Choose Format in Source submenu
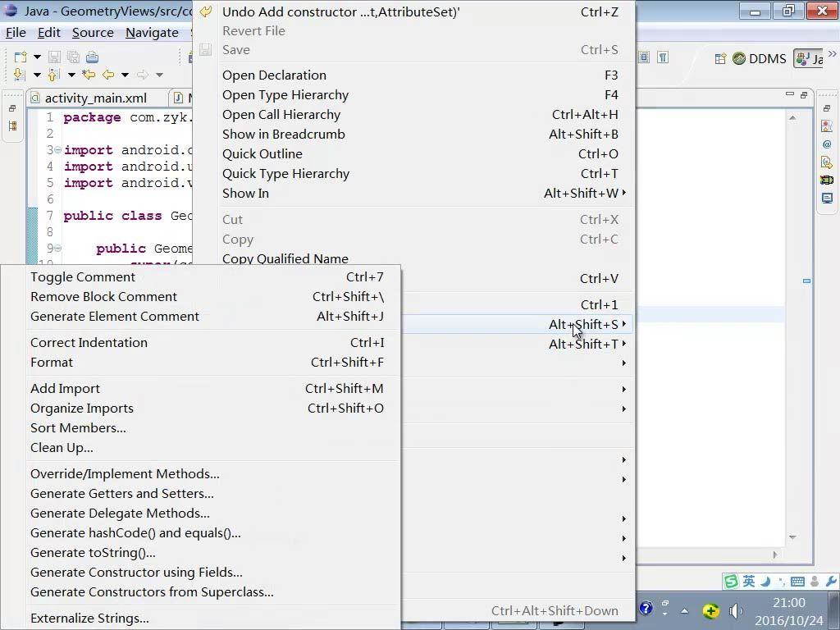The height and width of the screenshot is (630, 840). [x=201, y=362]
